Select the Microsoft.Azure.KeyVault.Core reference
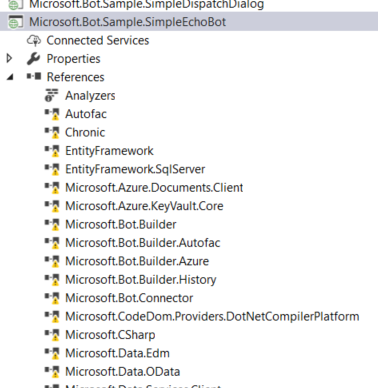The height and width of the screenshot is (388, 378). point(144,206)
